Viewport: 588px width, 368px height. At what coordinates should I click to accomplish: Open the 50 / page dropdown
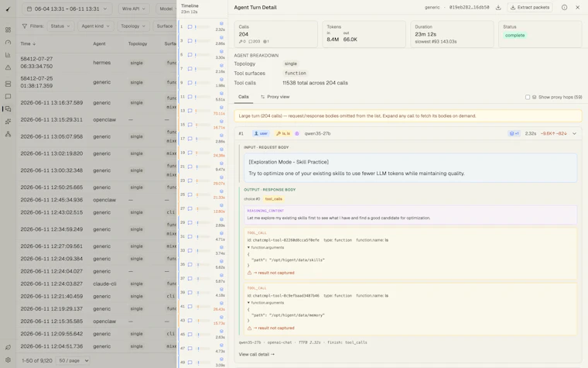tap(73, 360)
